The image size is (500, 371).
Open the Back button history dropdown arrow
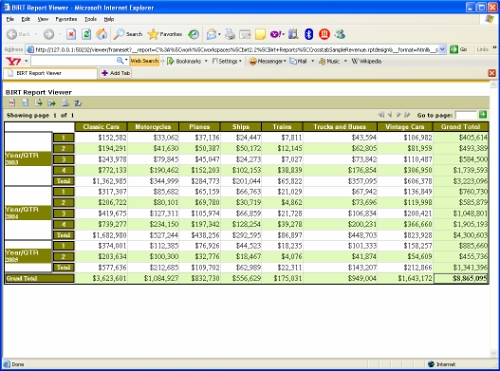pos(36,34)
